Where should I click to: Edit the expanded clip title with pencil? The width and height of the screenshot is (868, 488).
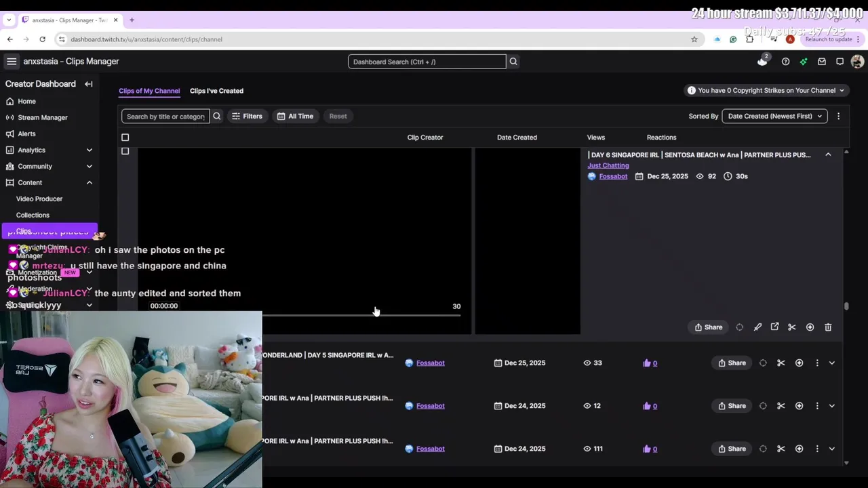click(757, 327)
